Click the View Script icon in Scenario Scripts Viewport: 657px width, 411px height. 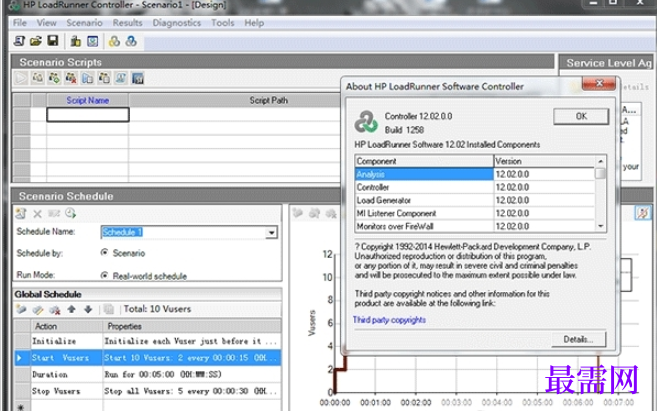tap(121, 78)
